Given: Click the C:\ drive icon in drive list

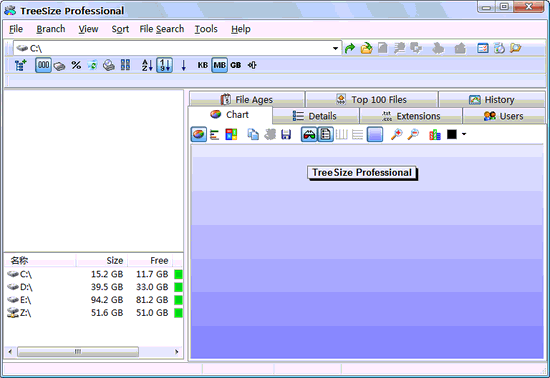Looking at the screenshot, I should point(13,274).
